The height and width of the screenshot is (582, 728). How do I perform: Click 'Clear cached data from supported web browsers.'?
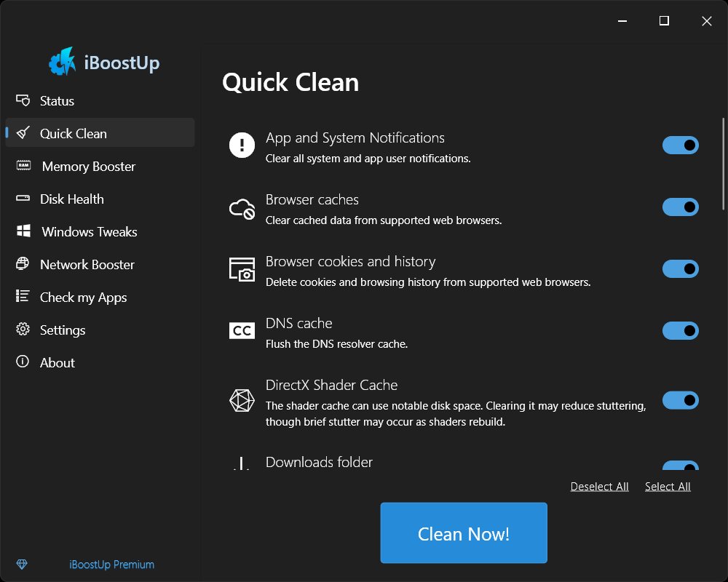384,220
